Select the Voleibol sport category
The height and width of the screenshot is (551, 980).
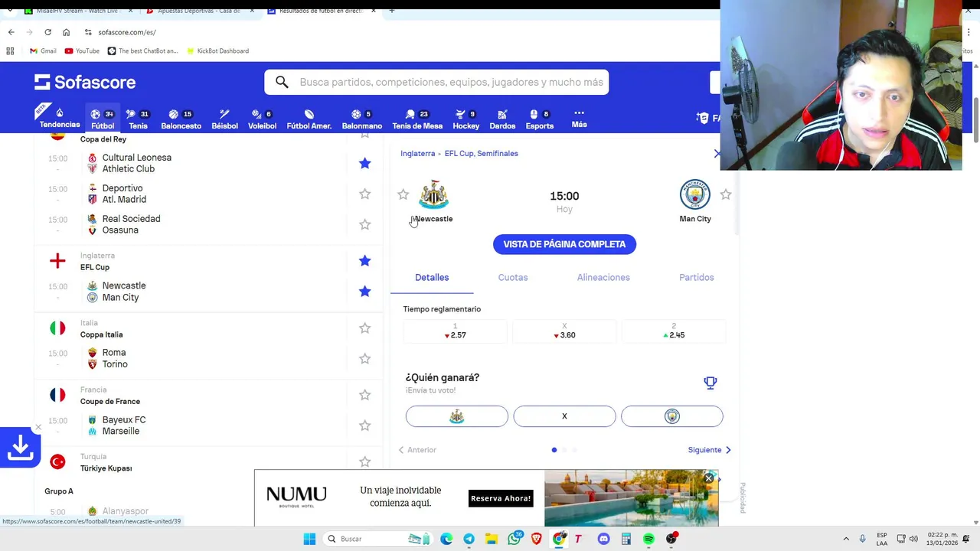click(262, 119)
